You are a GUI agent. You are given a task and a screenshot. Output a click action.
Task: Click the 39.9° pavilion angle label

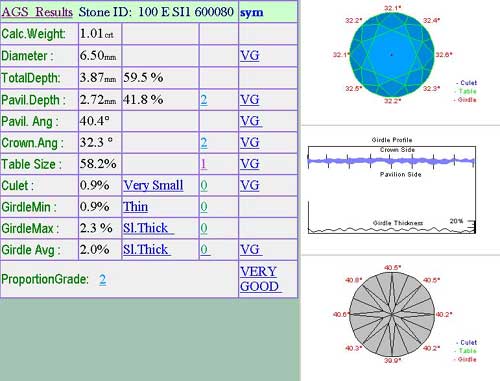[392, 360]
